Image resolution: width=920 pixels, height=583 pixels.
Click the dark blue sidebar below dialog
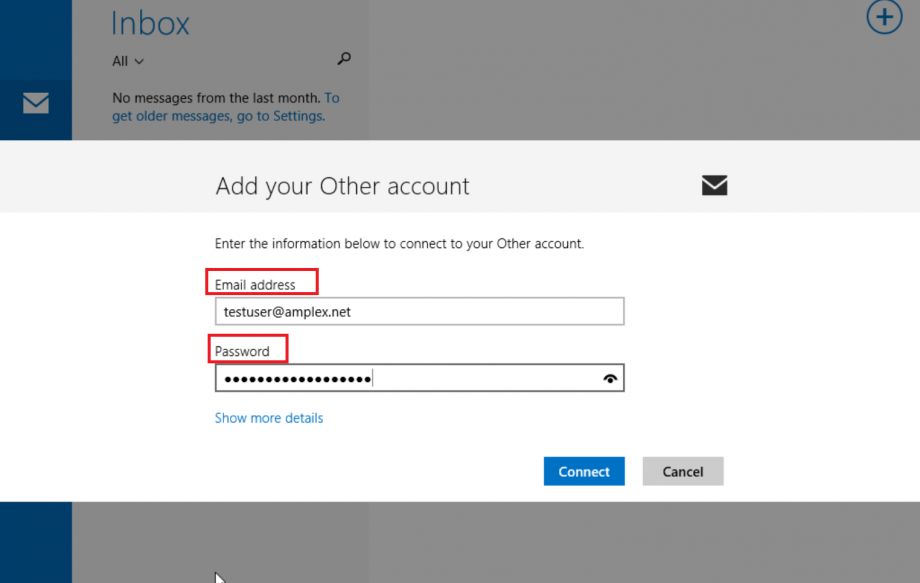36,542
